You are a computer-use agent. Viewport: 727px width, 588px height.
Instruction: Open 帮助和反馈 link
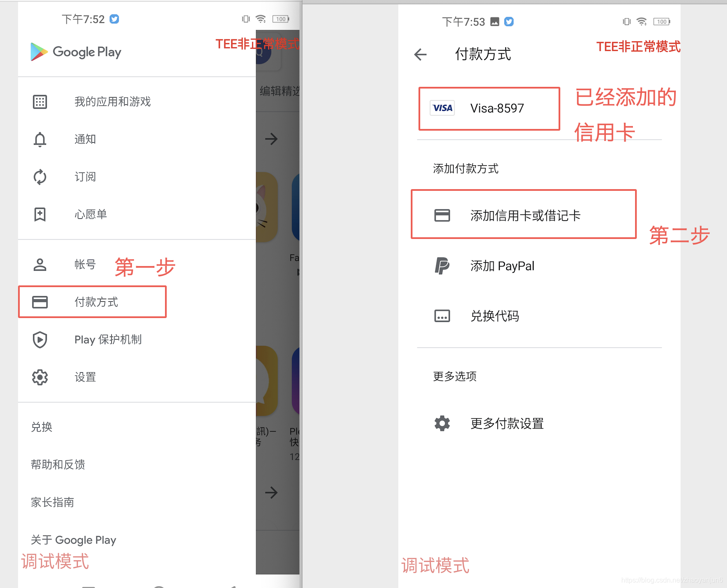click(58, 464)
